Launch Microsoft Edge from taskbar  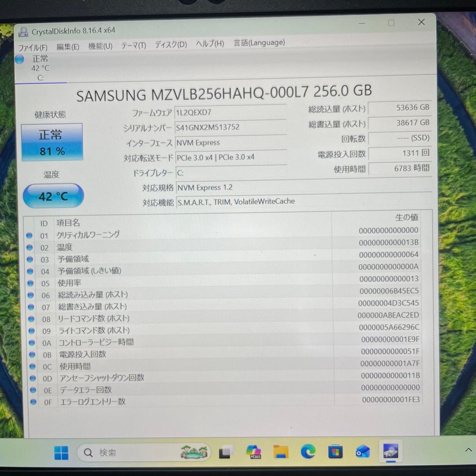308,451
